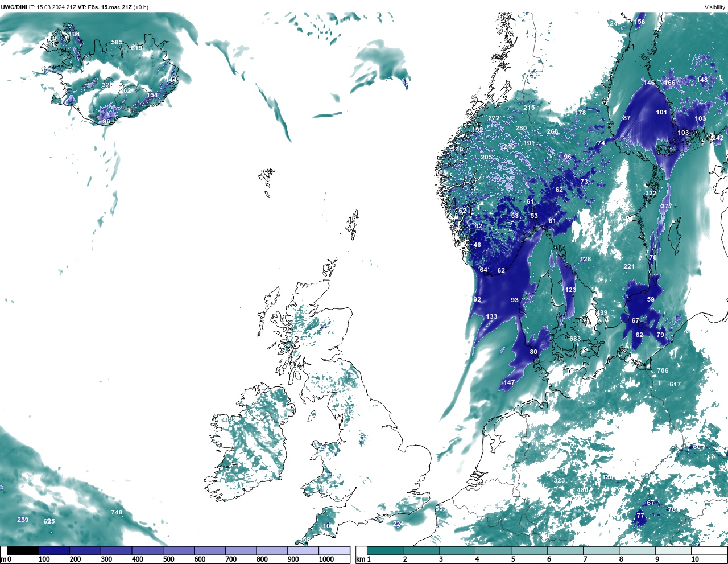This screenshot has height=564, width=728.
Task: Click the dark teal swatch between 1 and 2 km
Action: click(x=385, y=550)
